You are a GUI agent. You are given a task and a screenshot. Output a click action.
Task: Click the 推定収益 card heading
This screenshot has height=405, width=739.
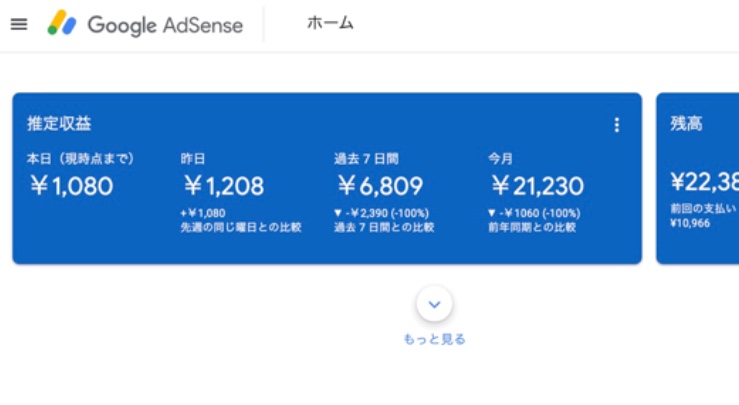pyautogui.click(x=59, y=124)
